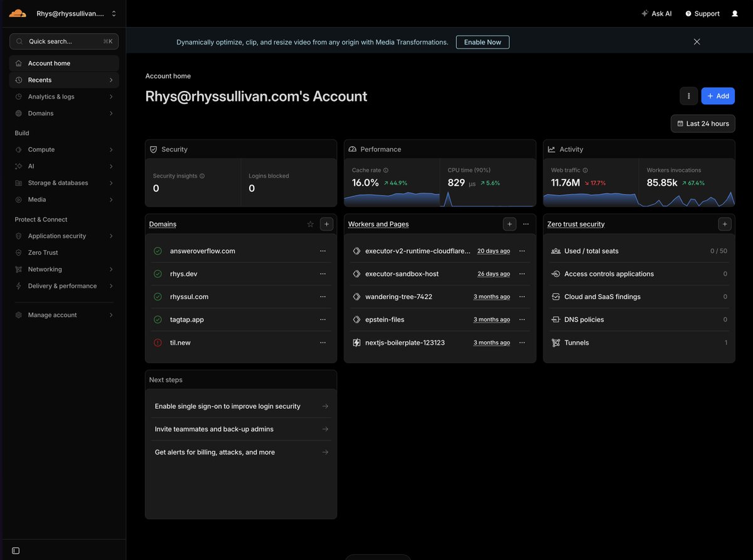Click Enable Now button
The width and height of the screenshot is (753, 560).
click(x=483, y=42)
